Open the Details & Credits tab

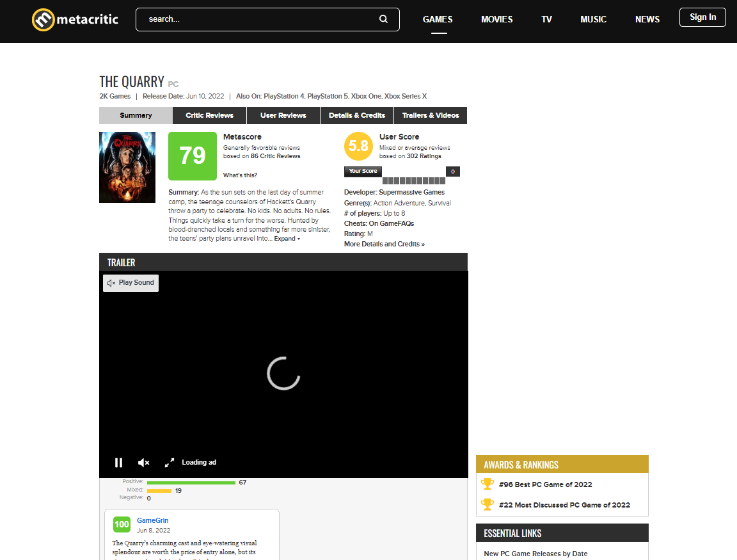click(357, 116)
